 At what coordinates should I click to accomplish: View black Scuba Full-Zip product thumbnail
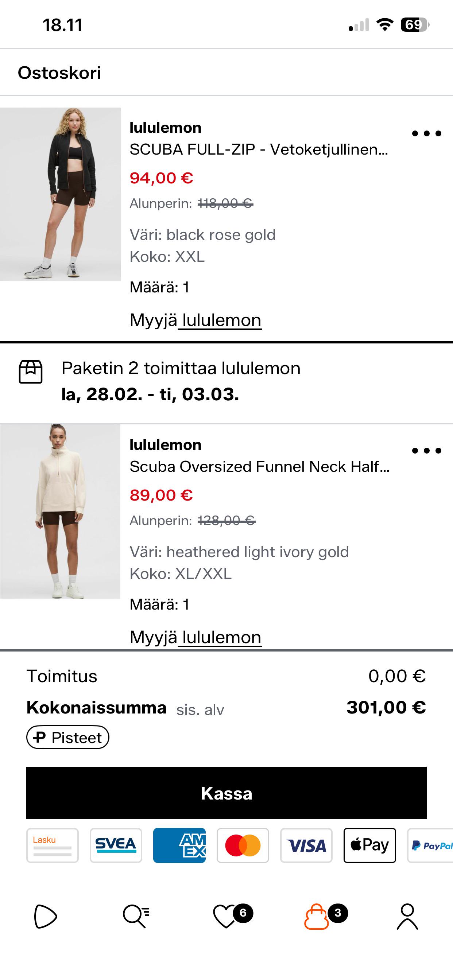point(60,194)
